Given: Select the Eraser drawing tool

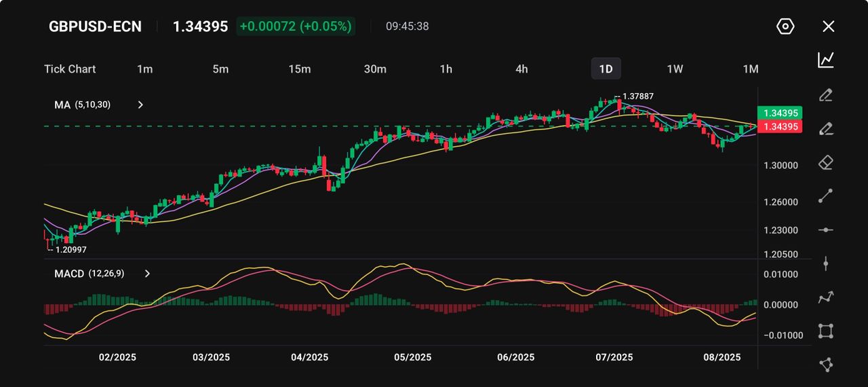Looking at the screenshot, I should pos(825,162).
